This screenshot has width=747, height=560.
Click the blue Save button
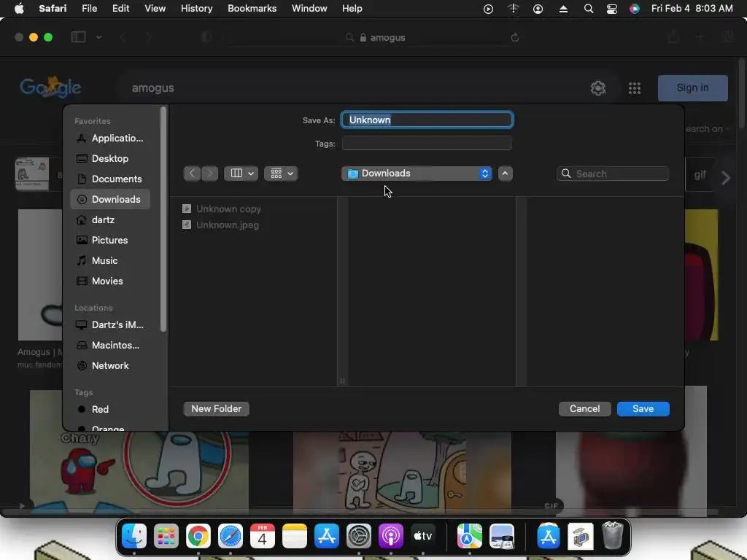click(643, 409)
